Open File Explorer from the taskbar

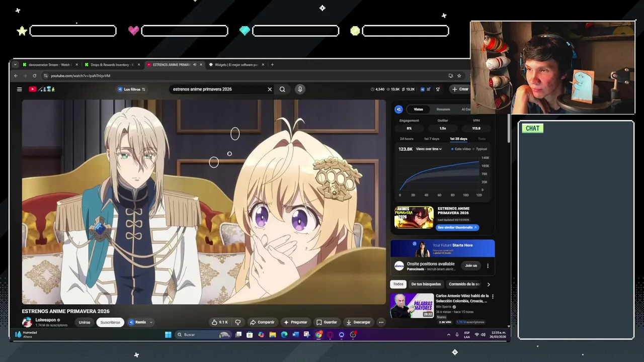[x=272, y=334]
